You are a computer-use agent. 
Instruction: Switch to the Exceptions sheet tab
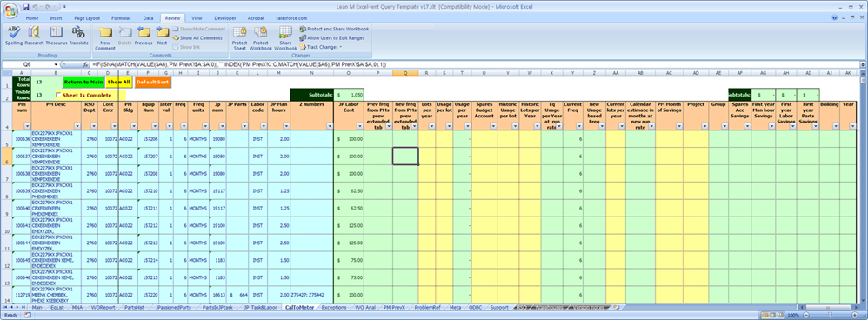point(334,307)
